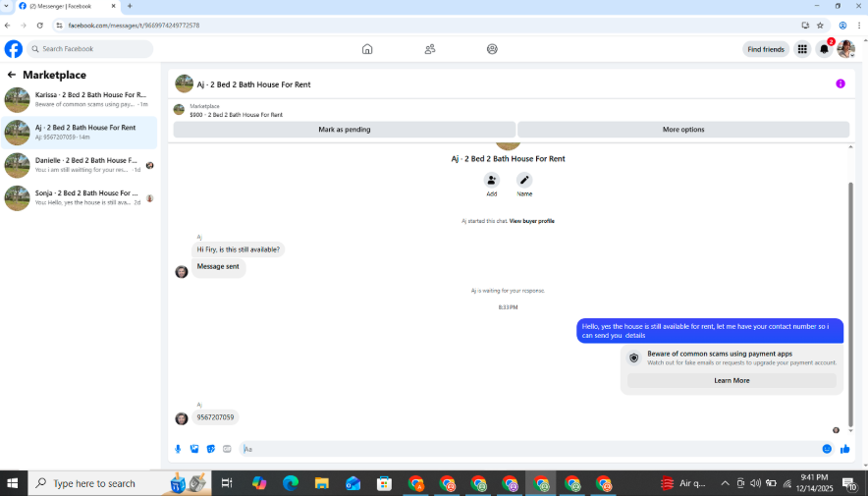Click the address bar URL
The height and width of the screenshot is (496, 868).
pos(134,26)
